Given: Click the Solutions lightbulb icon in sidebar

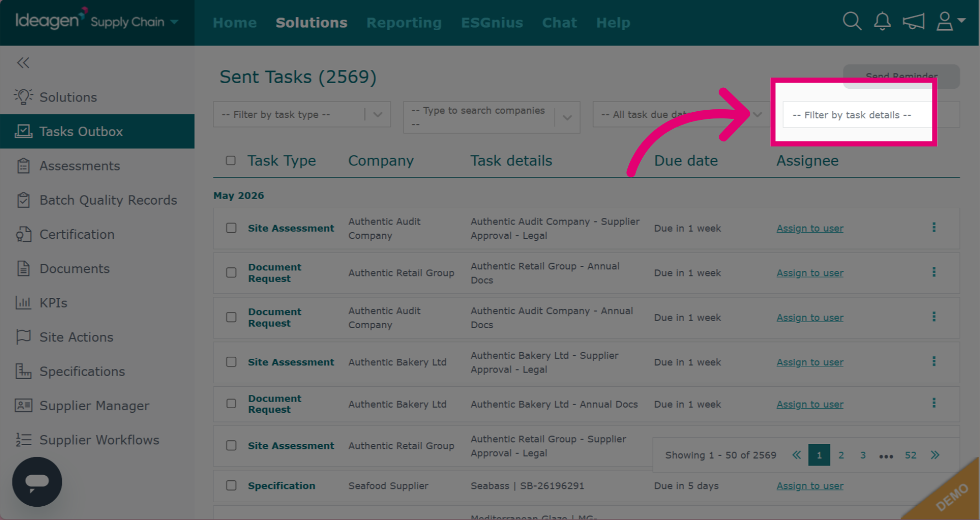Looking at the screenshot, I should [x=23, y=96].
